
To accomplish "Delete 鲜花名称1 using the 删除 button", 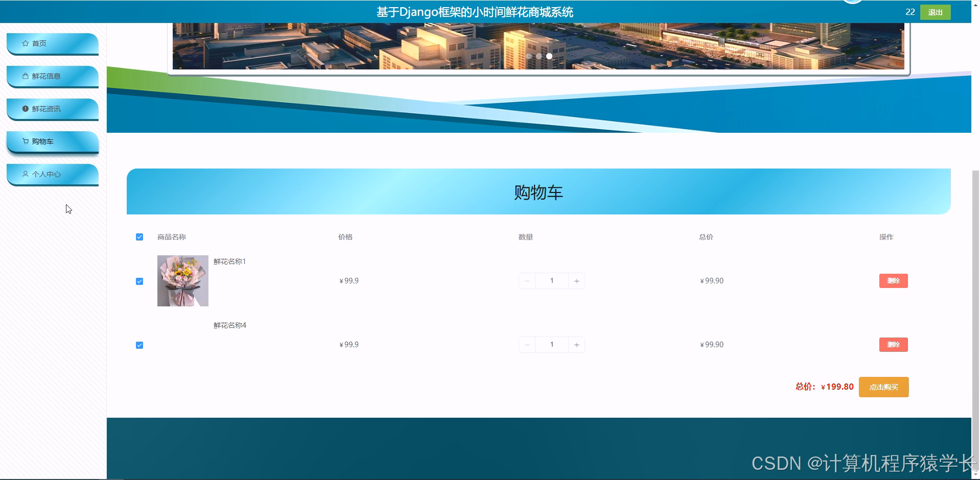I will click(x=893, y=281).
